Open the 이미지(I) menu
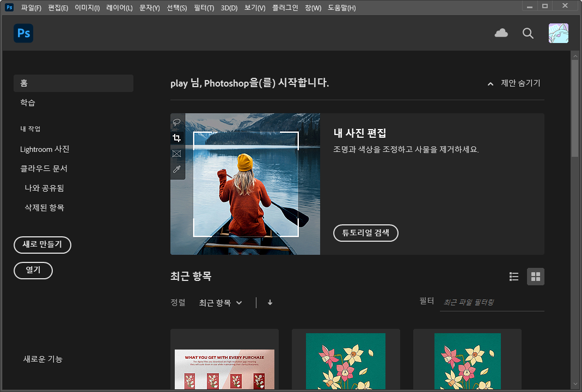The image size is (582, 392). tap(87, 8)
